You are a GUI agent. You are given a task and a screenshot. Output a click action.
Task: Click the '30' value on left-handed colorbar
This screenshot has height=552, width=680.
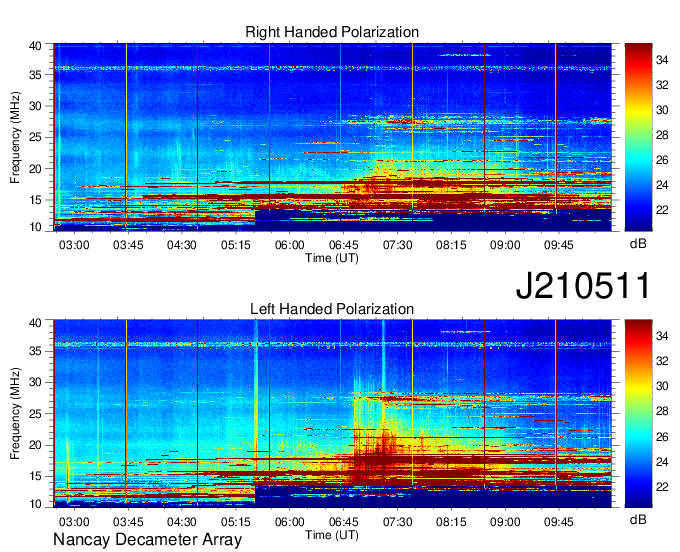(x=662, y=386)
